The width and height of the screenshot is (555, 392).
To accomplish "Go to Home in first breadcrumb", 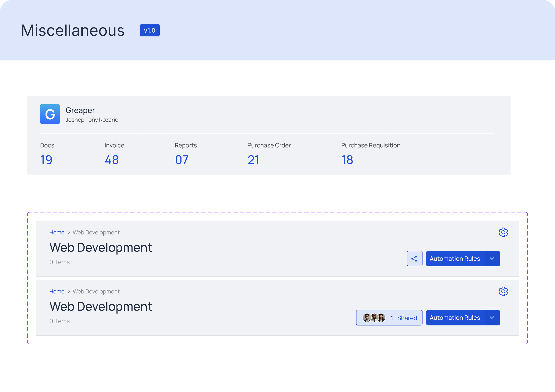I will (x=57, y=232).
